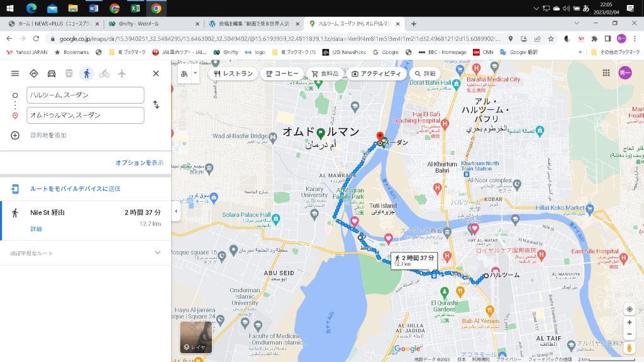Select the walking travel mode

pyautogui.click(x=87, y=74)
